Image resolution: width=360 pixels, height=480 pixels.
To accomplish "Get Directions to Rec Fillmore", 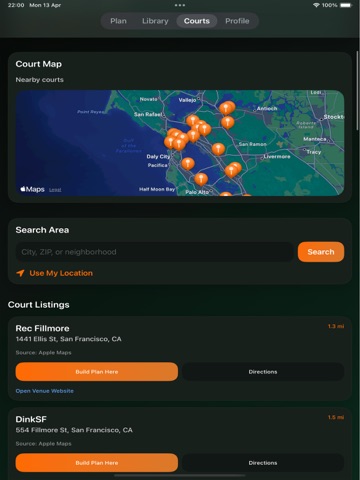I will click(x=263, y=372).
